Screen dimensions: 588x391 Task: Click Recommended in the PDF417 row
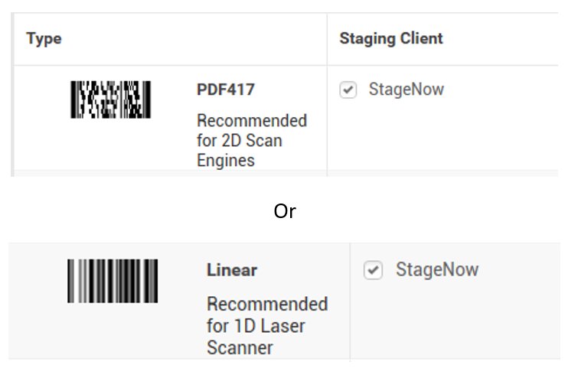pyautogui.click(x=252, y=121)
